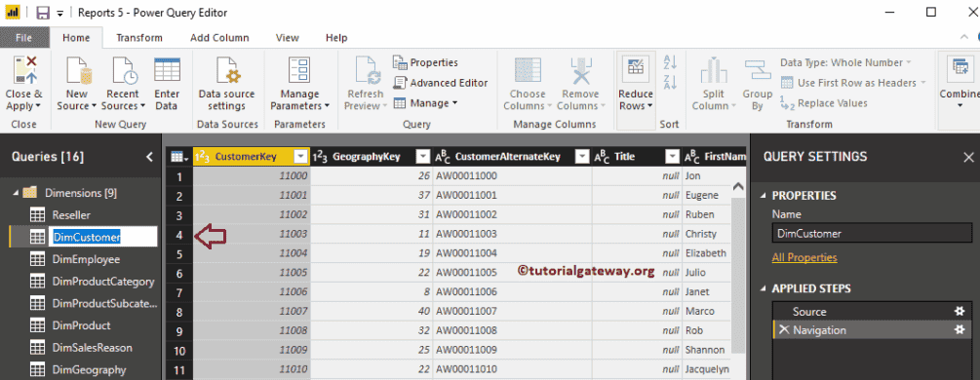Switch to the Add Column tab
Screen dimensions: 980x380
tap(219, 37)
